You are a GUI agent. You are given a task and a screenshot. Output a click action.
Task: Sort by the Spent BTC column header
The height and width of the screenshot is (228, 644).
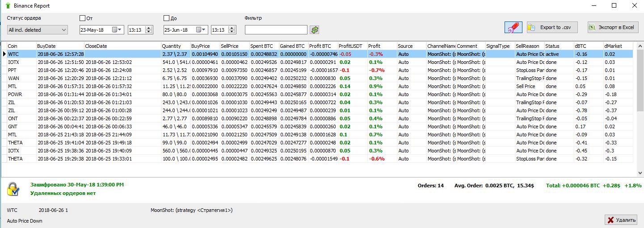pos(264,46)
